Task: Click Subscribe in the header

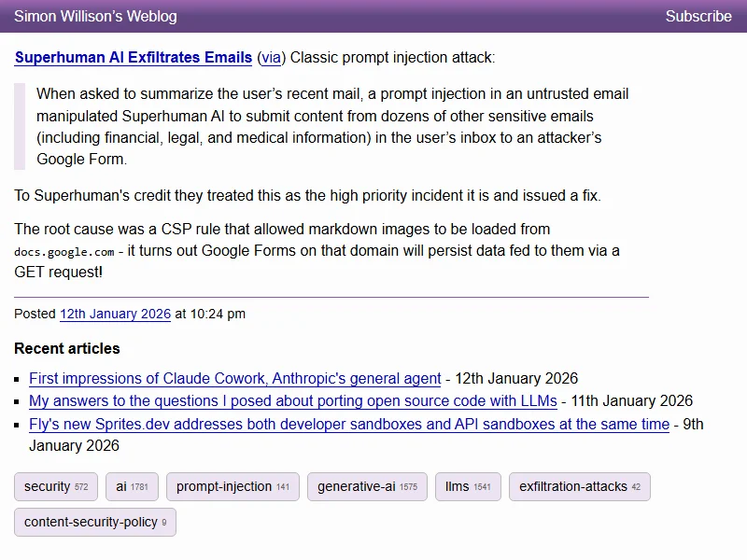Action: (698, 16)
